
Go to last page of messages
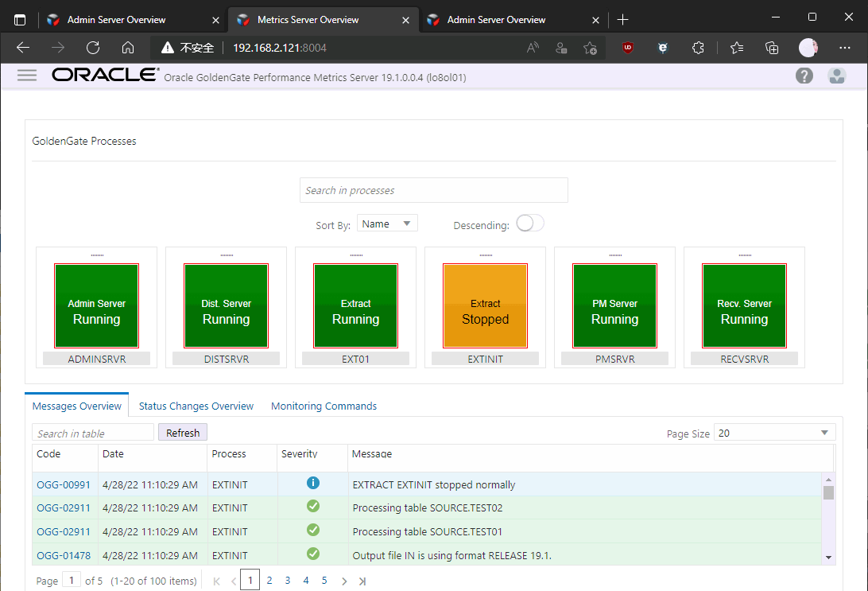coord(362,581)
